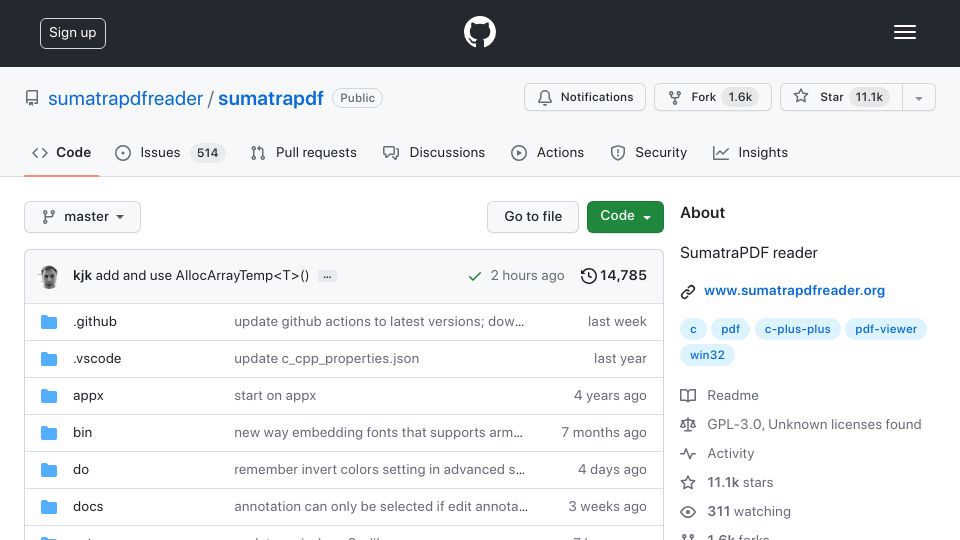Click the '311 watching' link
Image resolution: width=960 pixels, height=540 pixels.
(749, 511)
